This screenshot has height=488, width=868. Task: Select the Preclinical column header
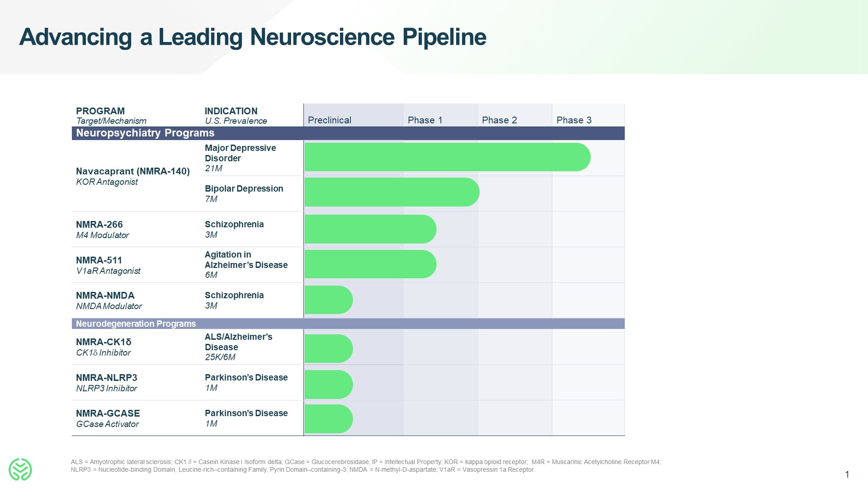click(x=330, y=120)
